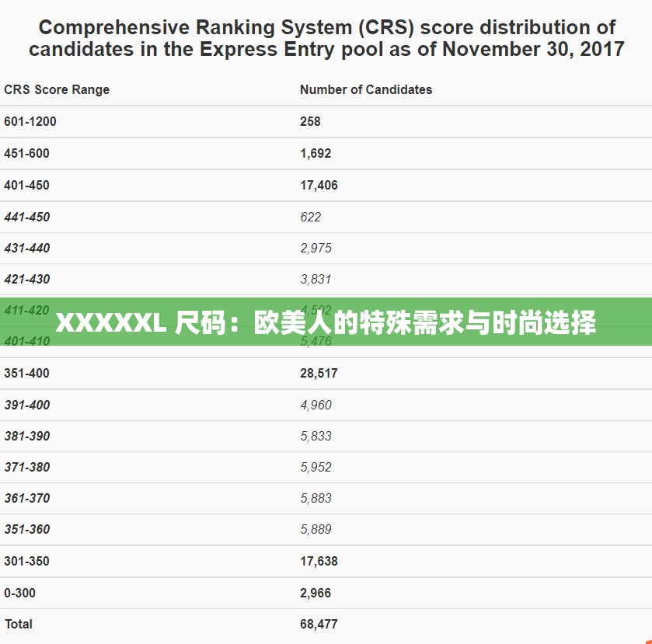Click the XXXXXL Chinese headline overlay
652x644 pixels.
(326, 320)
